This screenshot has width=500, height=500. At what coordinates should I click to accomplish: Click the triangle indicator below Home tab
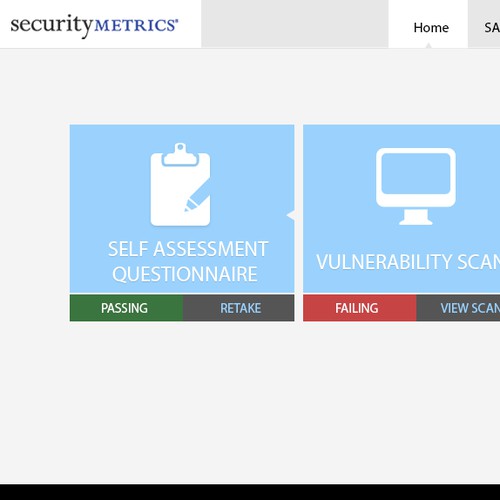pyautogui.click(x=429, y=46)
